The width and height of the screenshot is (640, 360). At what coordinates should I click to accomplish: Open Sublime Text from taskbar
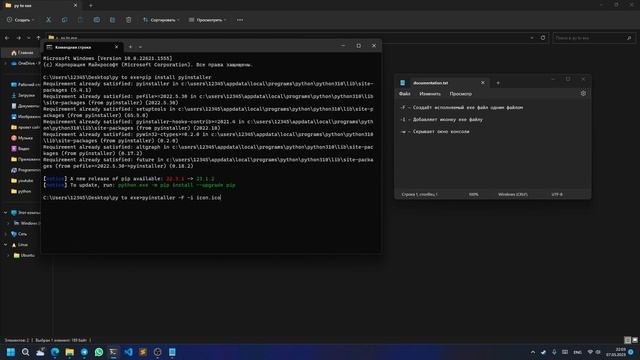[x=143, y=352]
